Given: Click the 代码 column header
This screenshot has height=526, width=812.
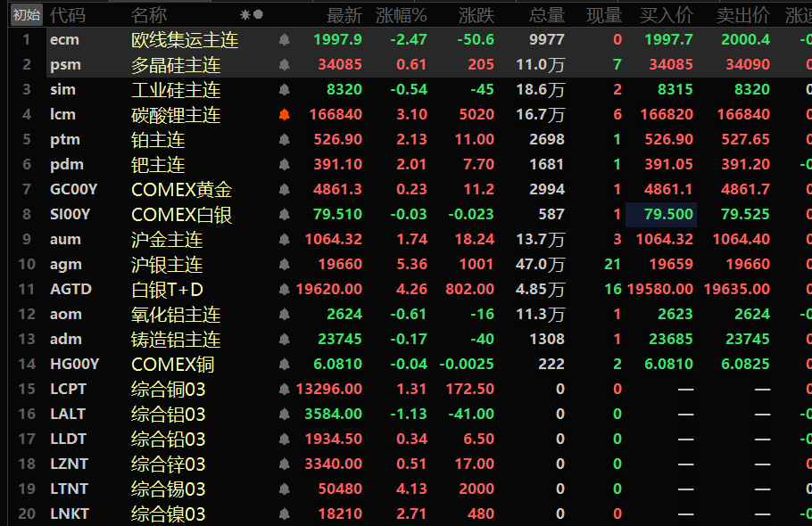Looking at the screenshot, I should coord(68,15).
